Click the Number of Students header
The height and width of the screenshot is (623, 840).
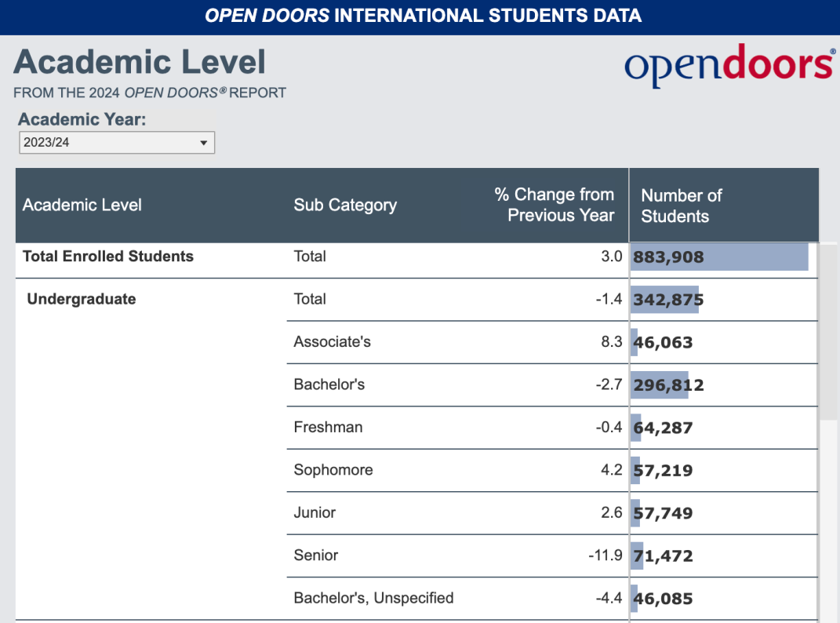pyautogui.click(x=682, y=206)
